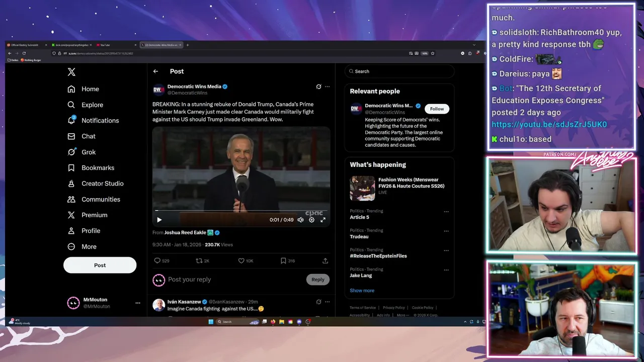Switch to the YouTube browser tab
Screen dimensions: 644x362
click(x=116, y=45)
